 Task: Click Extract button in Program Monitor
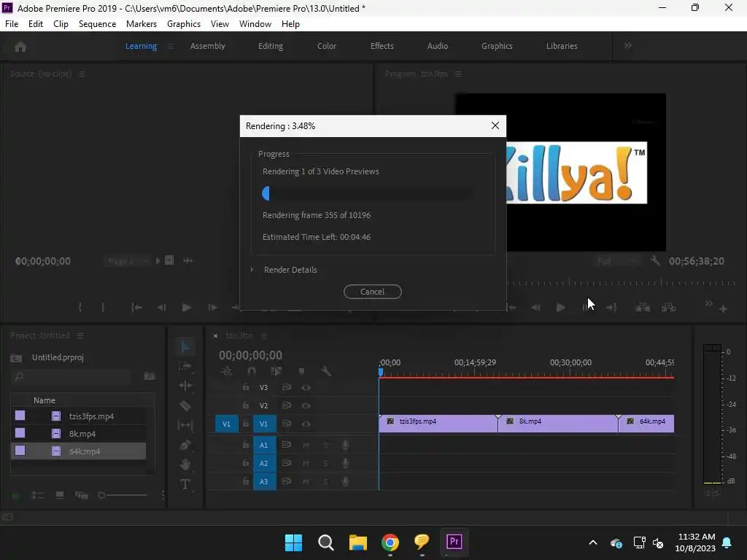pyautogui.click(x=668, y=308)
